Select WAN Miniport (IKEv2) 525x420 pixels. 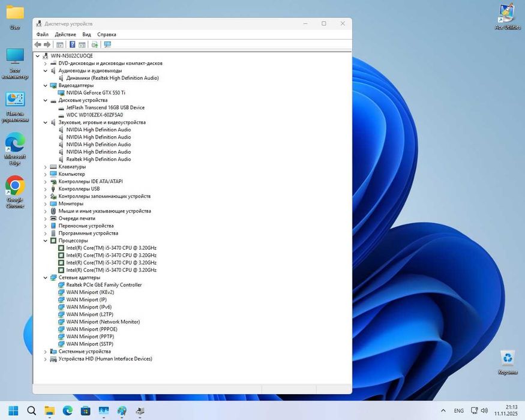pyautogui.click(x=90, y=292)
